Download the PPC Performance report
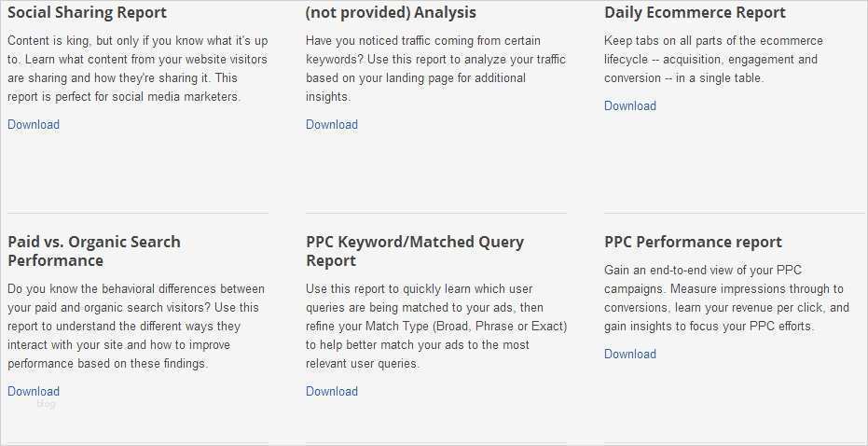868x446 pixels. pos(630,354)
